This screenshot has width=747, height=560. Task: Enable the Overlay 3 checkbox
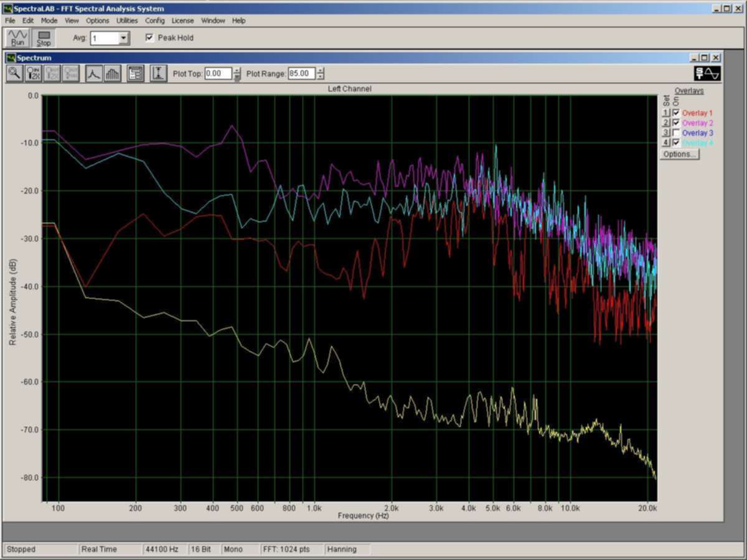[x=676, y=133]
